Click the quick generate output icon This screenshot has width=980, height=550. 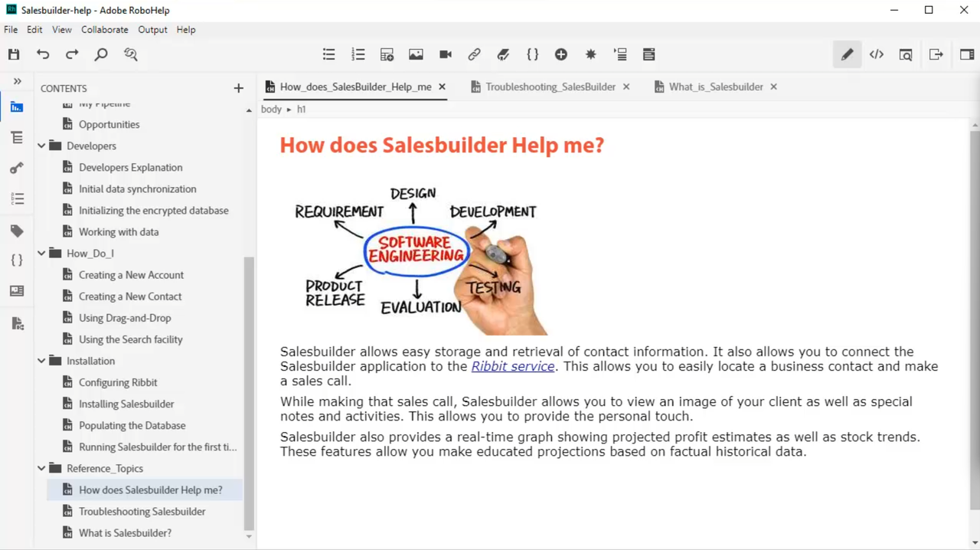click(936, 54)
